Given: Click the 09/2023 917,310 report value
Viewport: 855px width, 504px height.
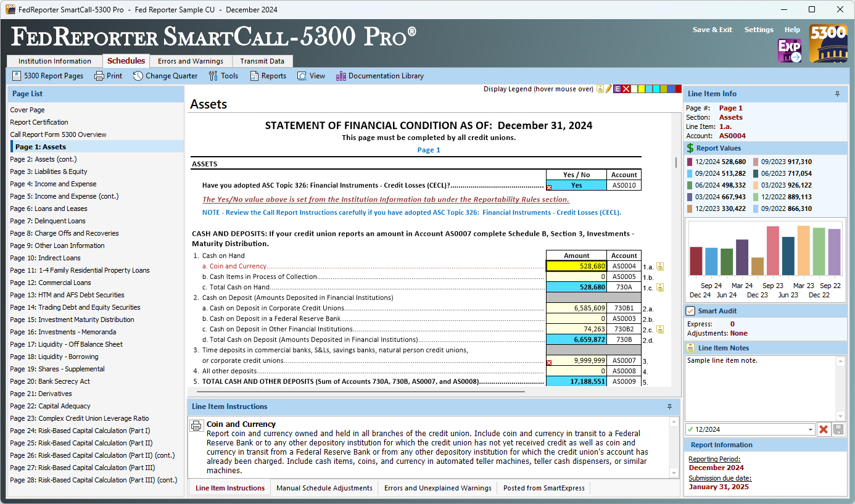Looking at the screenshot, I should [x=782, y=162].
